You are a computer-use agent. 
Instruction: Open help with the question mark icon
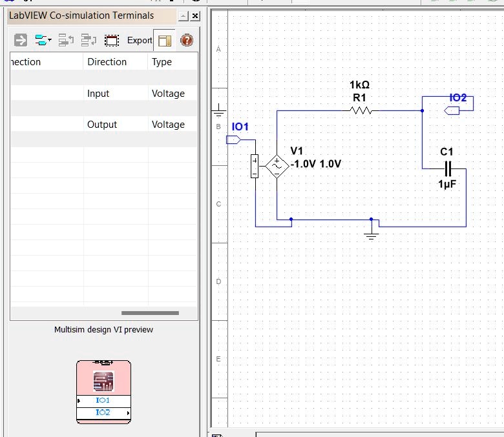pyautogui.click(x=187, y=41)
